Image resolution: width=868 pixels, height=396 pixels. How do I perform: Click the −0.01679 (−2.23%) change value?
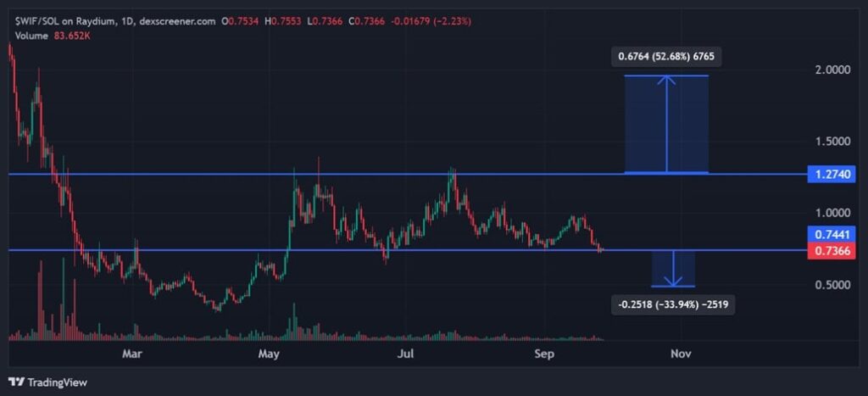(x=431, y=21)
